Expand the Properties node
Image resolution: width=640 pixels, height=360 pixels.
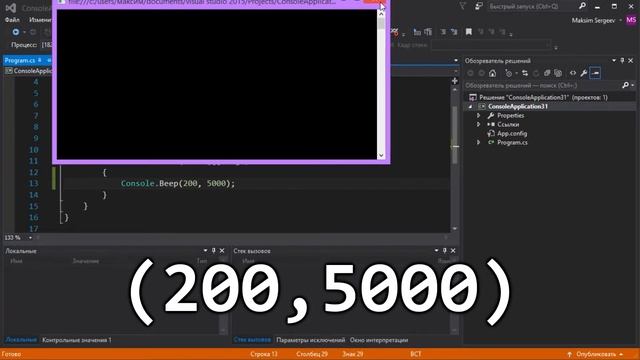pos(479,116)
